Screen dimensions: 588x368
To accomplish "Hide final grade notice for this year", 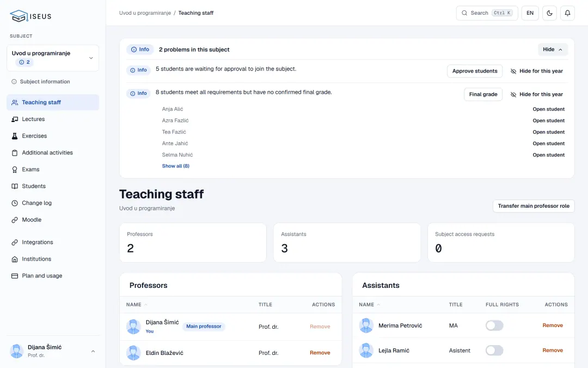I will pos(537,94).
